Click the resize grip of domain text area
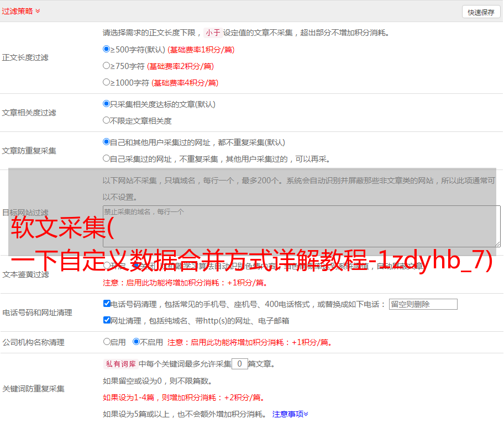Viewport: 504px width, 424px height. click(497, 244)
